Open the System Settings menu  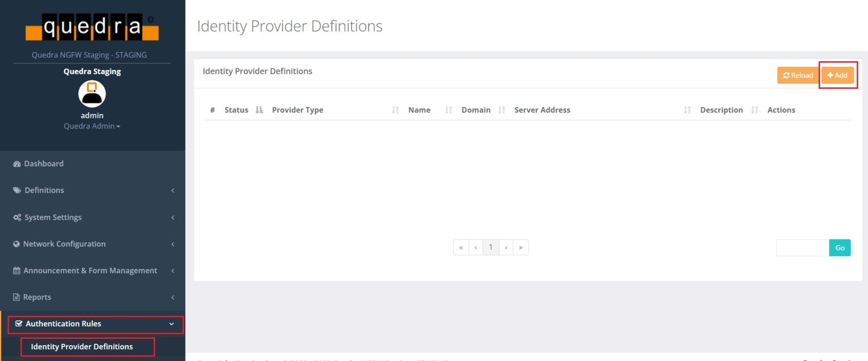[x=53, y=217]
